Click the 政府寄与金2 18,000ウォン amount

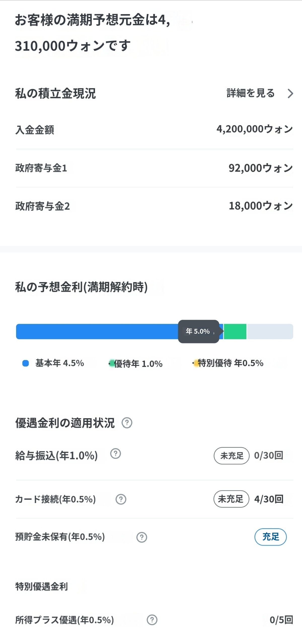pyautogui.click(x=260, y=206)
